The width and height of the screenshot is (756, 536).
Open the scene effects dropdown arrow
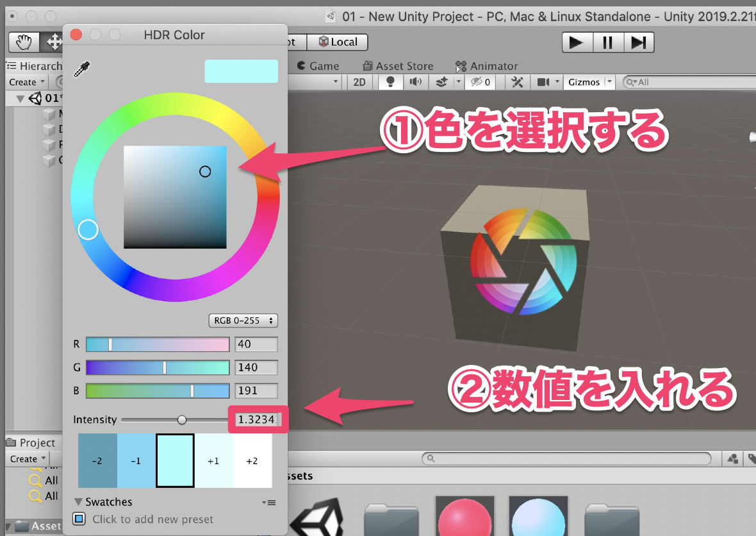459,82
